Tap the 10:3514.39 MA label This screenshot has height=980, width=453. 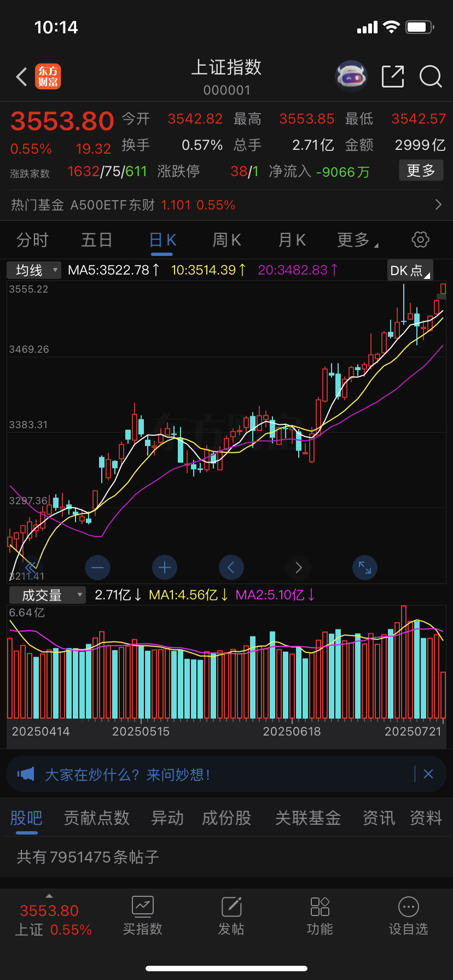coord(208,270)
